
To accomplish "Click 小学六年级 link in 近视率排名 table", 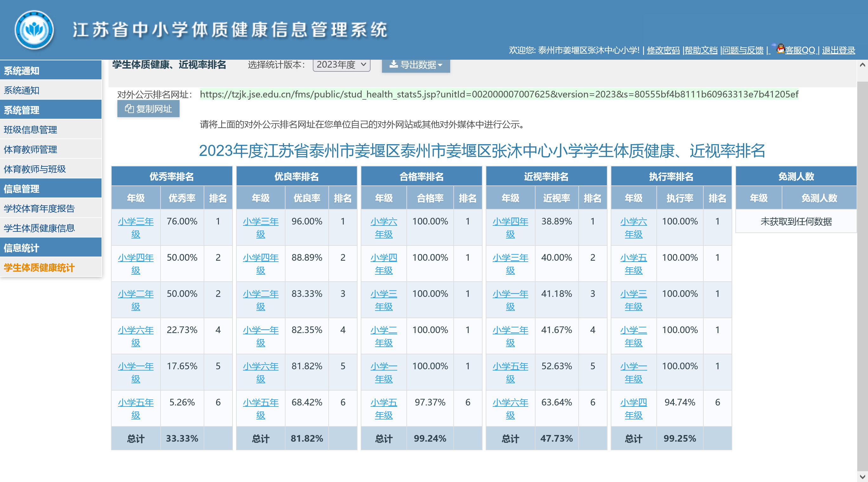I will 510,408.
